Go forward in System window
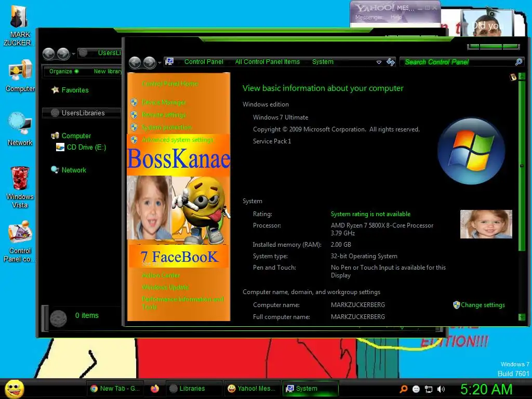Viewport: 532px width, 399px height. (x=149, y=62)
